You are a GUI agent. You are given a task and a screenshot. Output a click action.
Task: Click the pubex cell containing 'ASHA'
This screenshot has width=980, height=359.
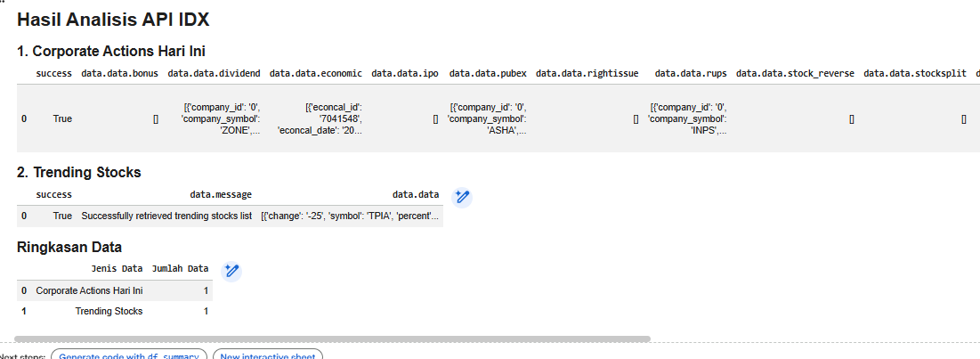pos(487,118)
